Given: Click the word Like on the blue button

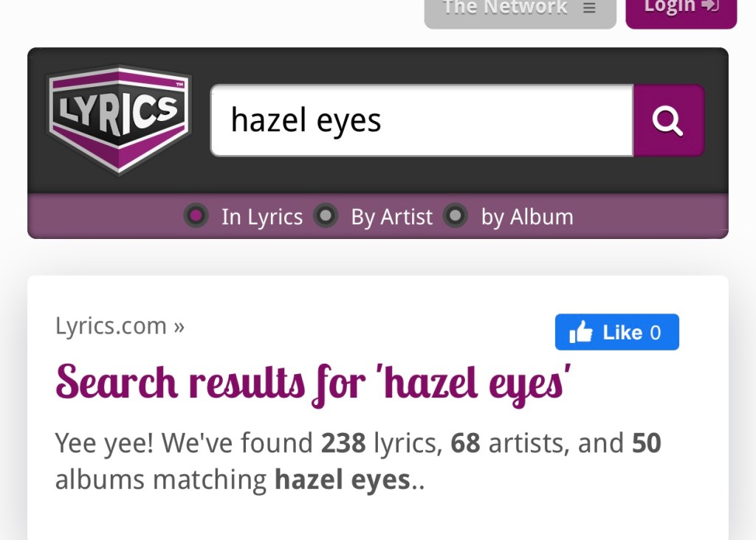Looking at the screenshot, I should 622,333.
